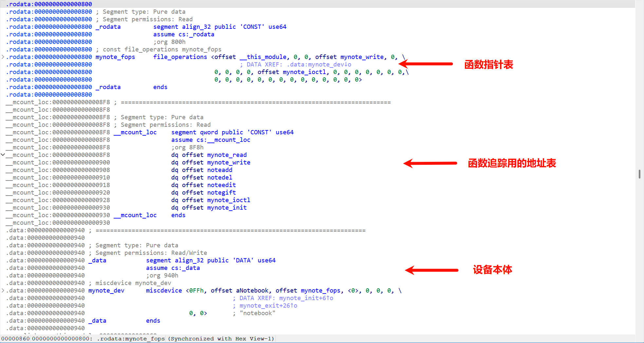Viewport: 644px width, 343px height.
Task: Jump to __this_module offset in file_operations
Action: pos(263,57)
